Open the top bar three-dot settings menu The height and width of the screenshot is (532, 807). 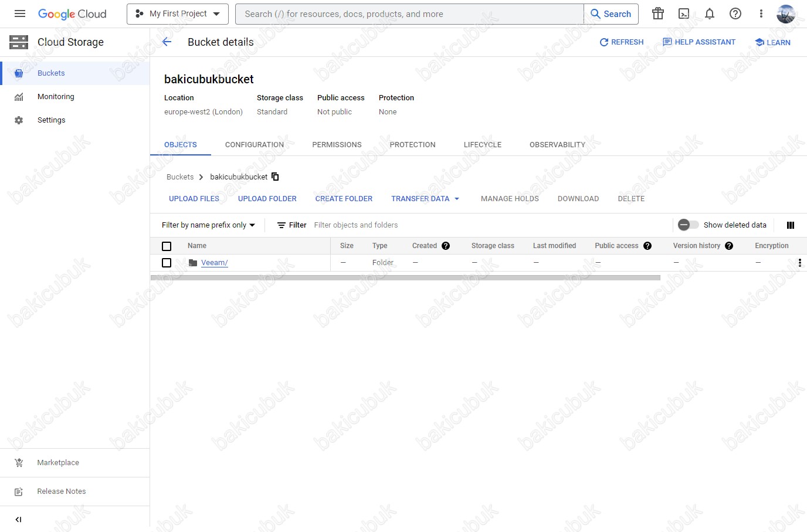click(x=761, y=13)
